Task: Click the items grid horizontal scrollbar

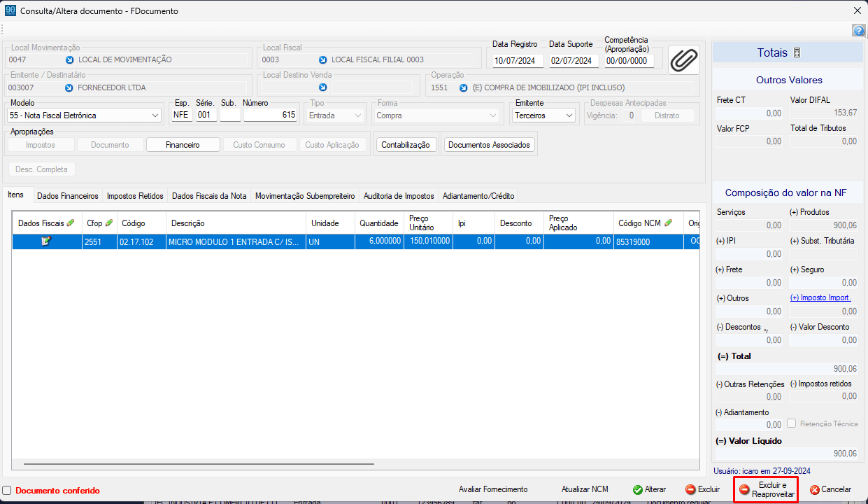Action: [199, 463]
